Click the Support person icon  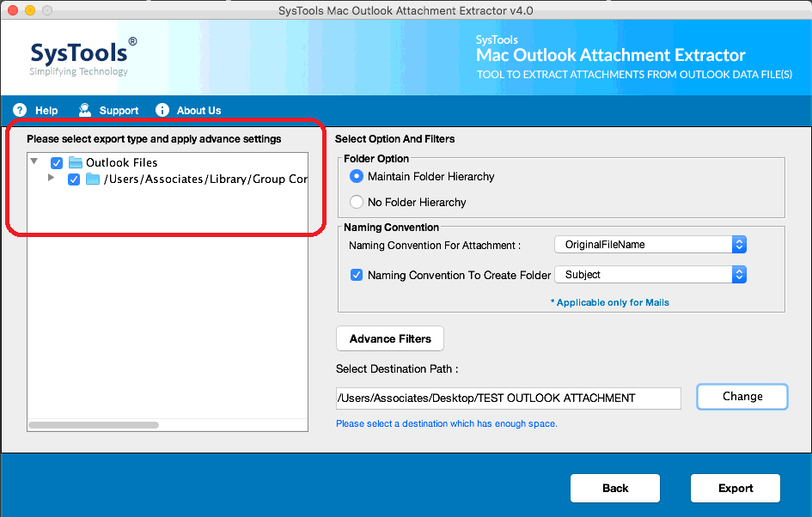click(x=85, y=110)
